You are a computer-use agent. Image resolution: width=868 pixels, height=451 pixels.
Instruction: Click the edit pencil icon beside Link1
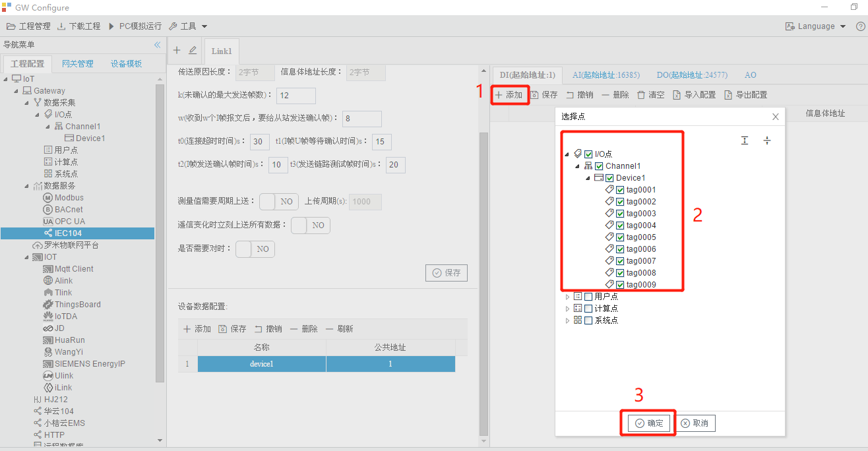(193, 50)
